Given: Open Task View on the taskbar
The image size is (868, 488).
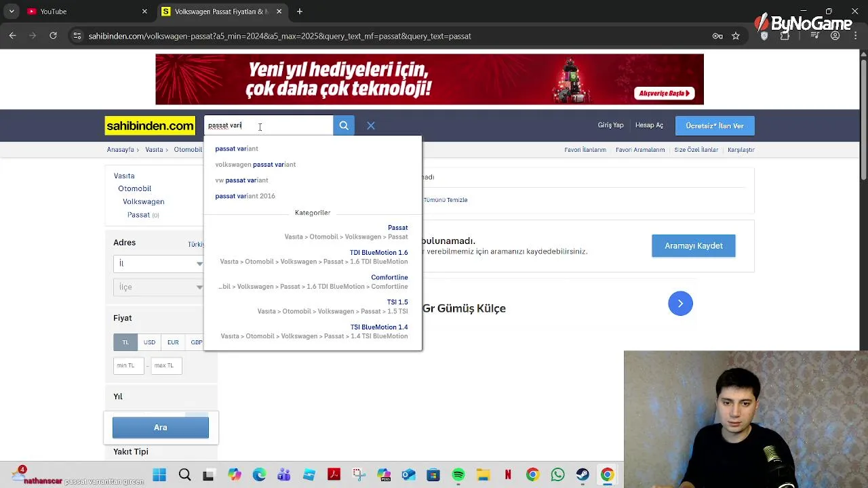Looking at the screenshot, I should 208,475.
